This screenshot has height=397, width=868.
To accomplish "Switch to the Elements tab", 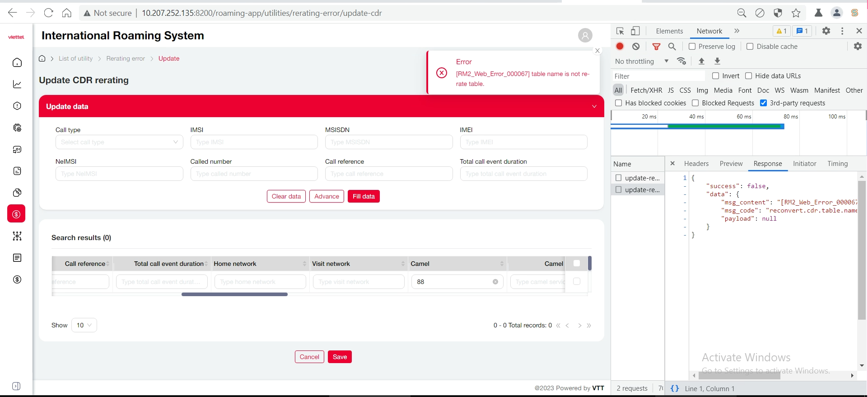I will (x=669, y=31).
